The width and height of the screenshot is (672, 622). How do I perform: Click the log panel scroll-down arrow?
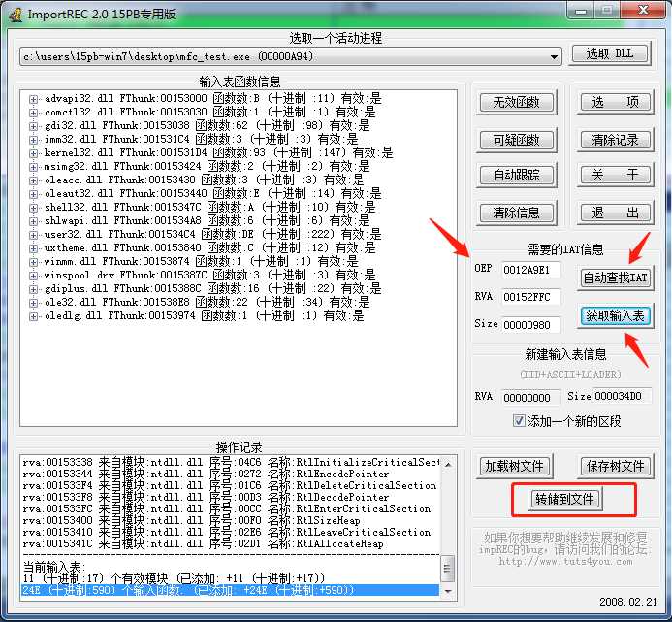pyautogui.click(x=448, y=592)
